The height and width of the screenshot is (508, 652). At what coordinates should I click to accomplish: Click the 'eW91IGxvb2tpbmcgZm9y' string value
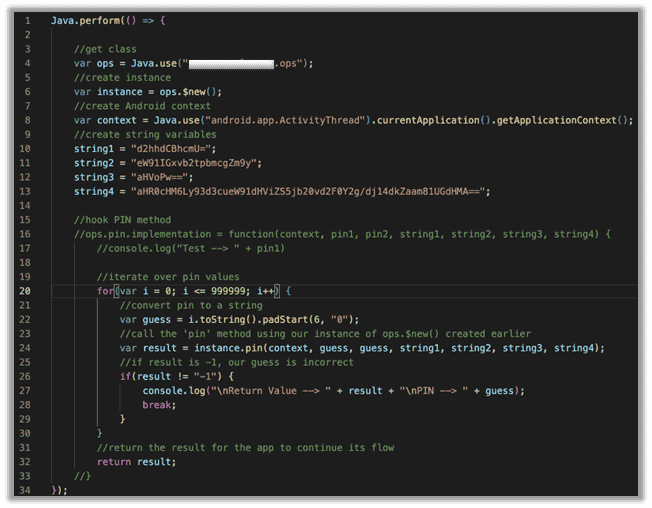tap(192, 163)
